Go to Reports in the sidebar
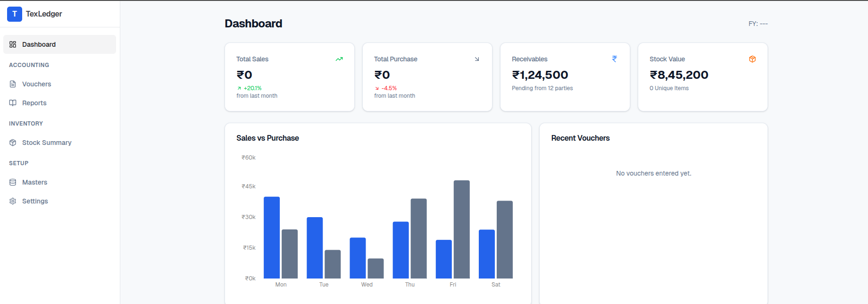 34,103
